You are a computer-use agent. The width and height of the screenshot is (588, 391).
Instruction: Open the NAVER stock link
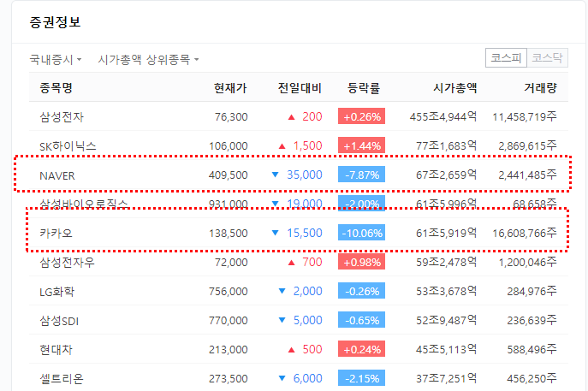point(57,175)
